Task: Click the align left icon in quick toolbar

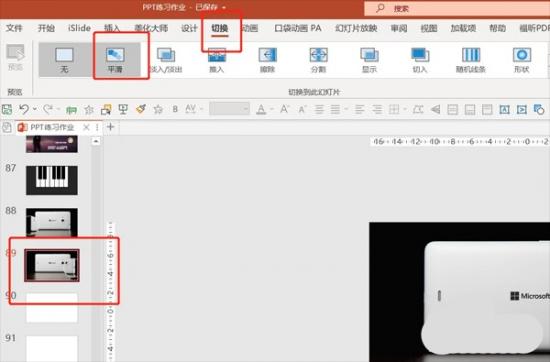Action: pos(359,109)
